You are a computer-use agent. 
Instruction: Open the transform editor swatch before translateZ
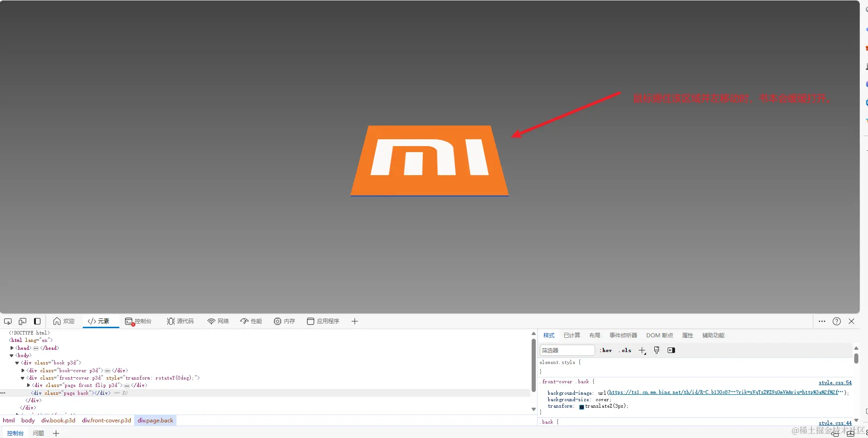pyautogui.click(x=582, y=407)
